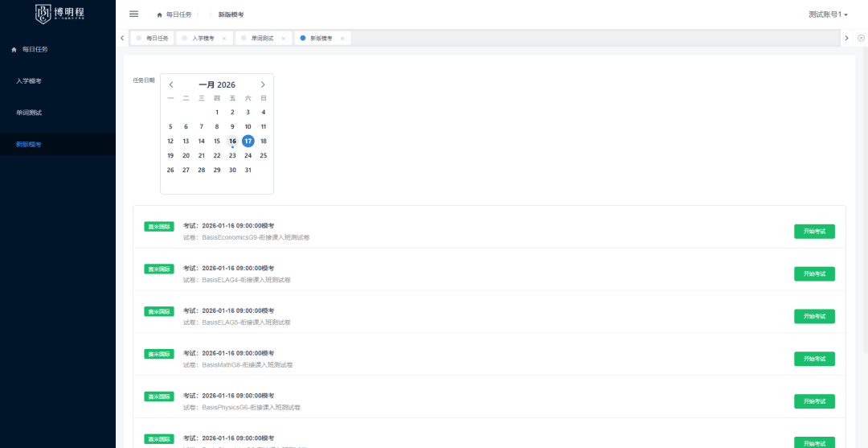Select date 20 in the calendar
868x448 pixels.
pyautogui.click(x=186, y=155)
